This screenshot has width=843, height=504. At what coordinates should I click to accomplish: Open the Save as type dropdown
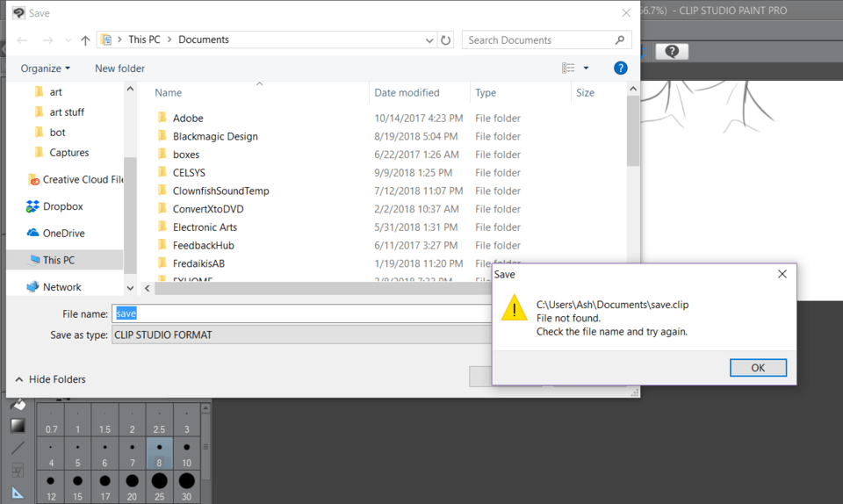[x=301, y=335]
